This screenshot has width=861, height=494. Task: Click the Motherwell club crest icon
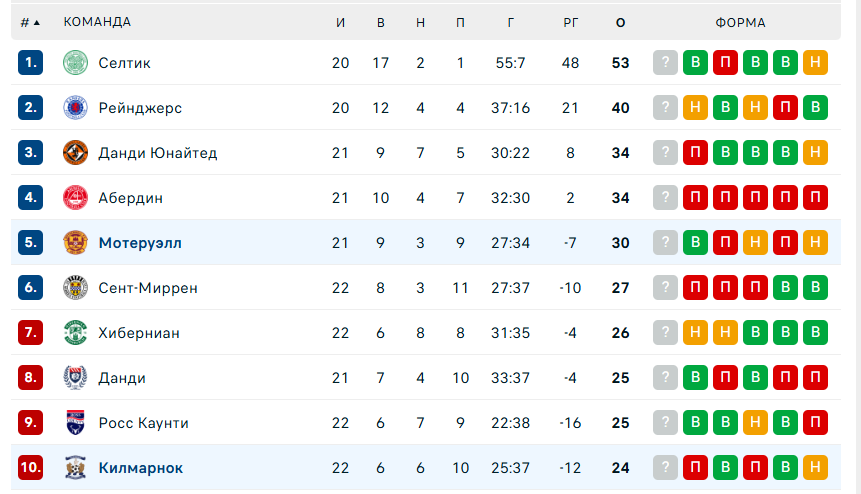click(x=76, y=243)
